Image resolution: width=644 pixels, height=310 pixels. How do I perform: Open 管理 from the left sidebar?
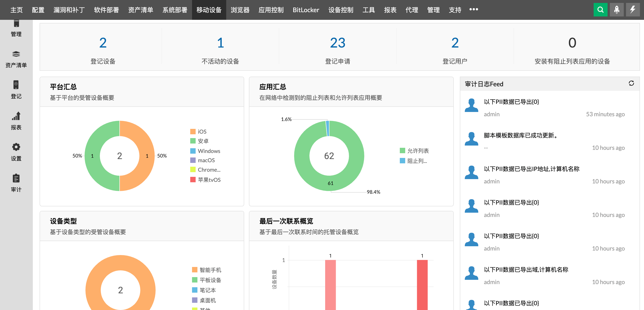16,27
